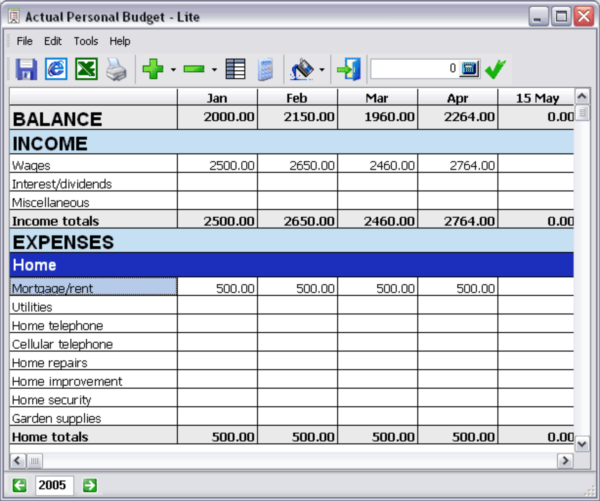Click the Balance Mar cell 1960.00
This screenshot has height=501, width=600.
point(377,117)
